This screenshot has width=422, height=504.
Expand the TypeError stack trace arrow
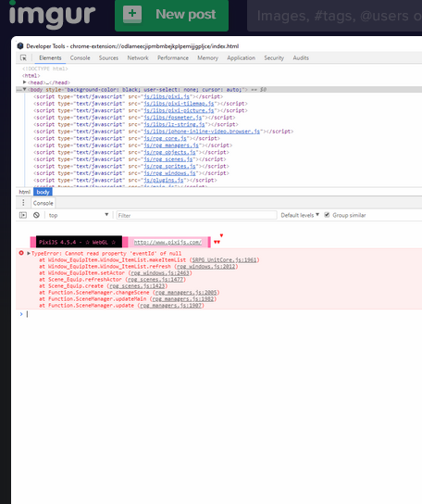(29, 253)
